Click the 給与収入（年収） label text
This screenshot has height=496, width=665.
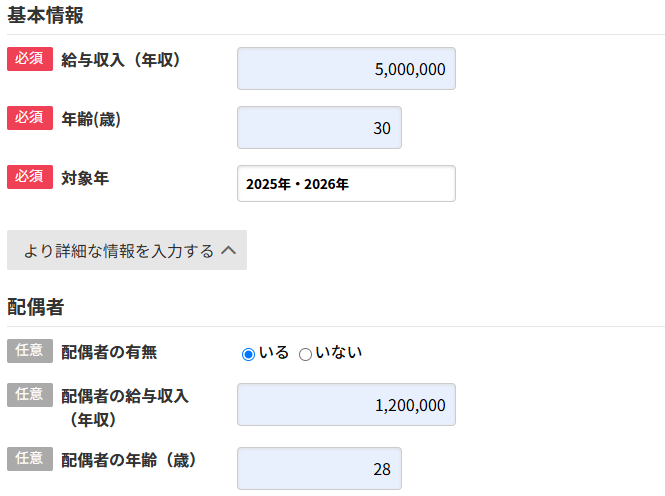point(120,61)
